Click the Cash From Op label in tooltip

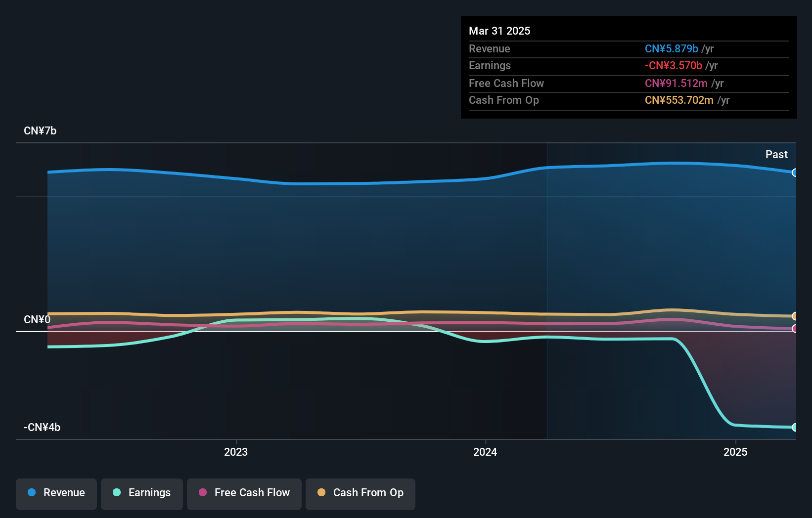tap(504, 100)
